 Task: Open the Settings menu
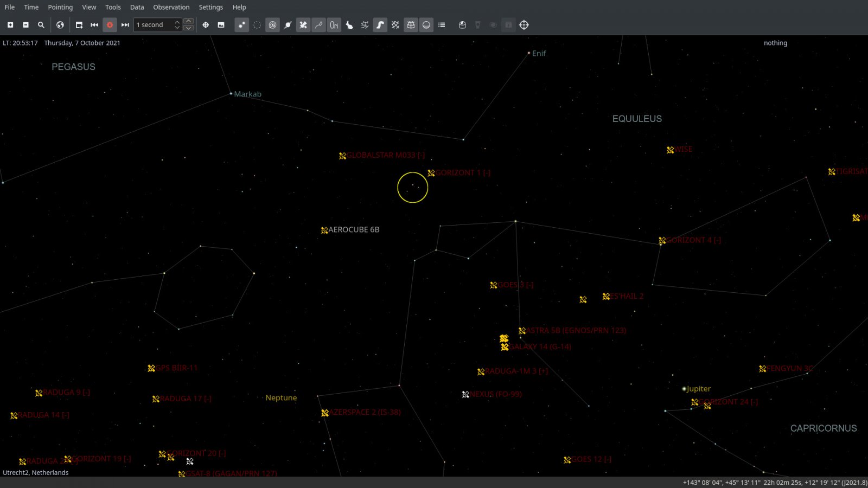tap(210, 7)
